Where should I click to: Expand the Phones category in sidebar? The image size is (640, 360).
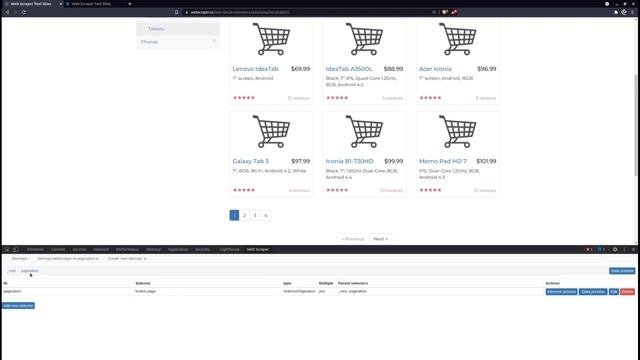[x=178, y=42]
